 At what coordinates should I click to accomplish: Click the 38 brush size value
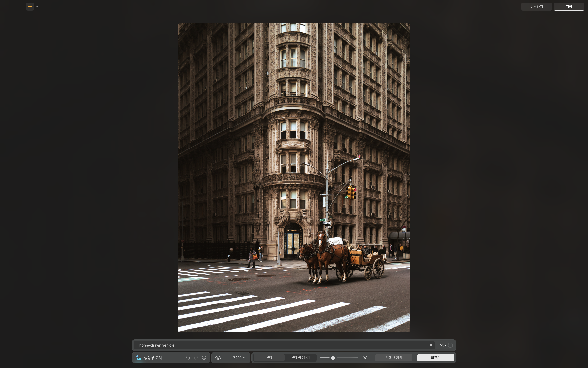pyautogui.click(x=365, y=358)
